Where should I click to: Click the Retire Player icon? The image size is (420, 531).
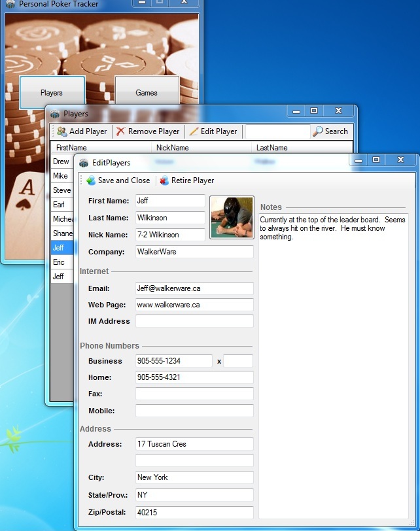[164, 181]
